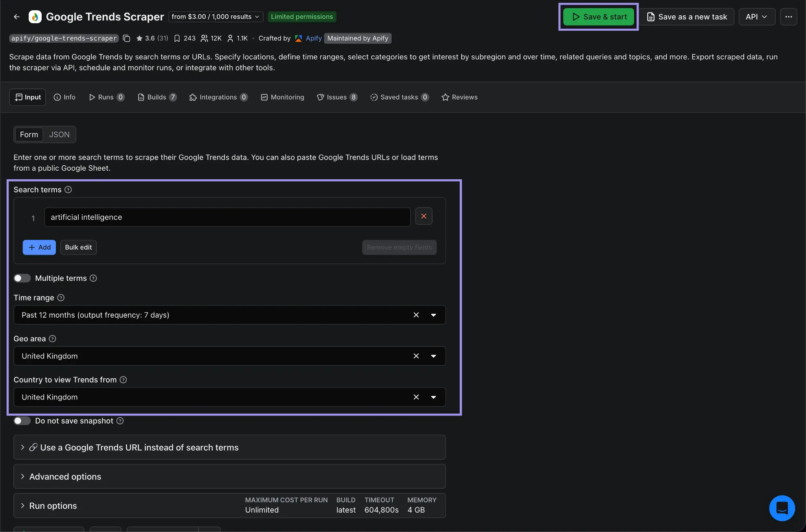
Task: Open the Runs tab
Action: pos(107,97)
